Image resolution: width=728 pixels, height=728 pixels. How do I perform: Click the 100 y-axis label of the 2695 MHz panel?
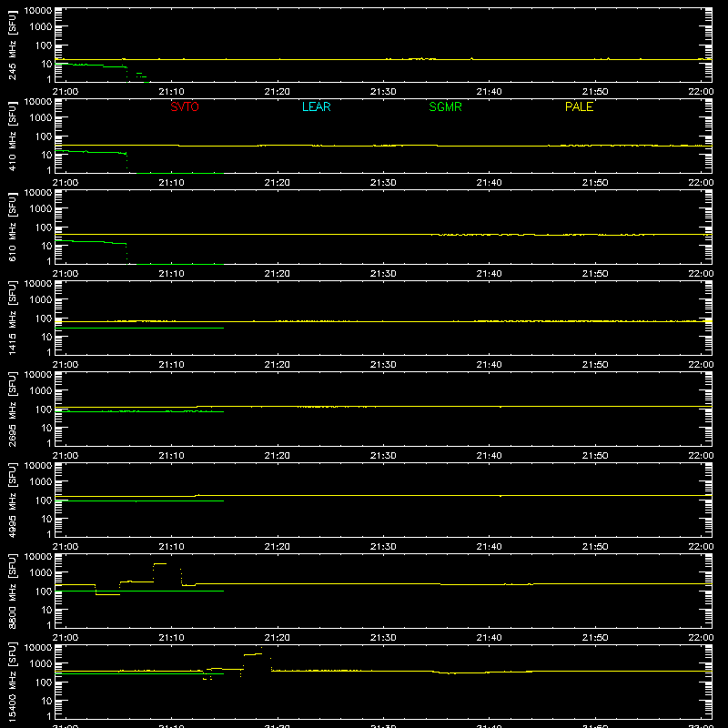44,409
